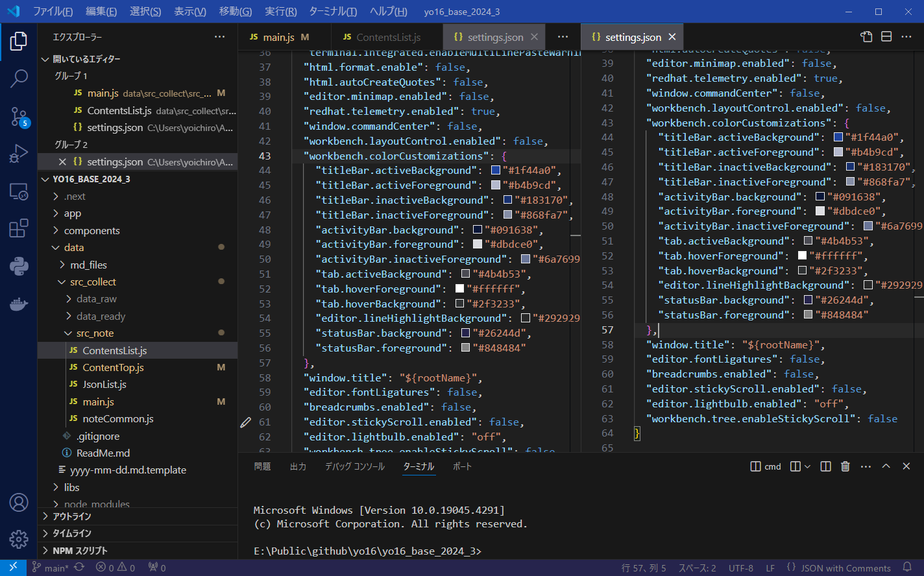Open Explorer panel more actions ellipsis
Screen dimensions: 924x576
click(220, 37)
